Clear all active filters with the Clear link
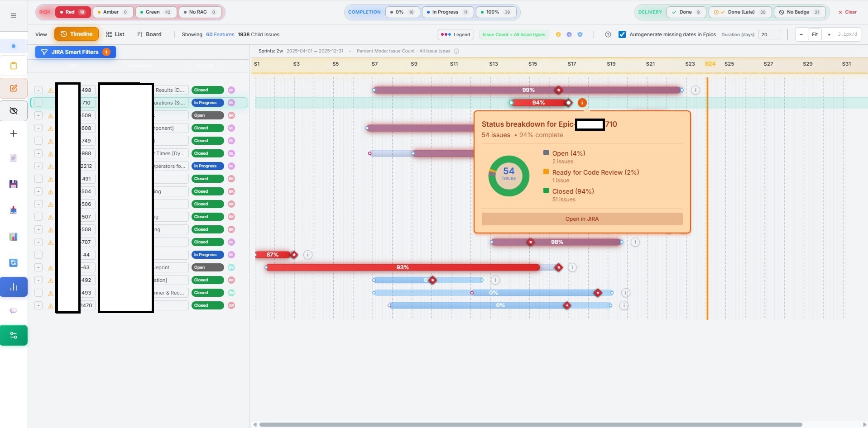Image resolution: width=868 pixels, height=428 pixels. 847,12
